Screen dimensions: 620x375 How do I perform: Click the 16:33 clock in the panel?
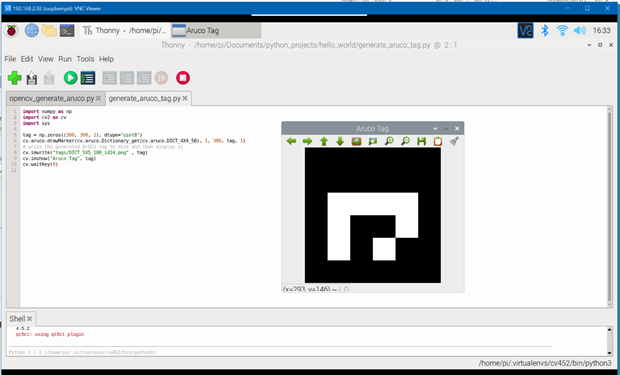tap(601, 30)
